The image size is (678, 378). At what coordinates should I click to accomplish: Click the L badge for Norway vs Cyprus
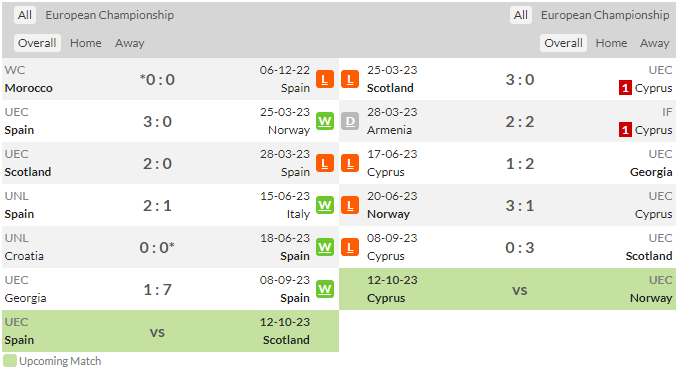350,205
